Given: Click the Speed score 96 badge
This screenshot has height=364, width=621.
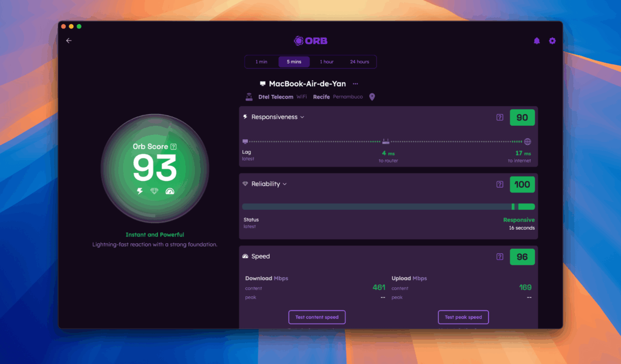Looking at the screenshot, I should coord(522,256).
